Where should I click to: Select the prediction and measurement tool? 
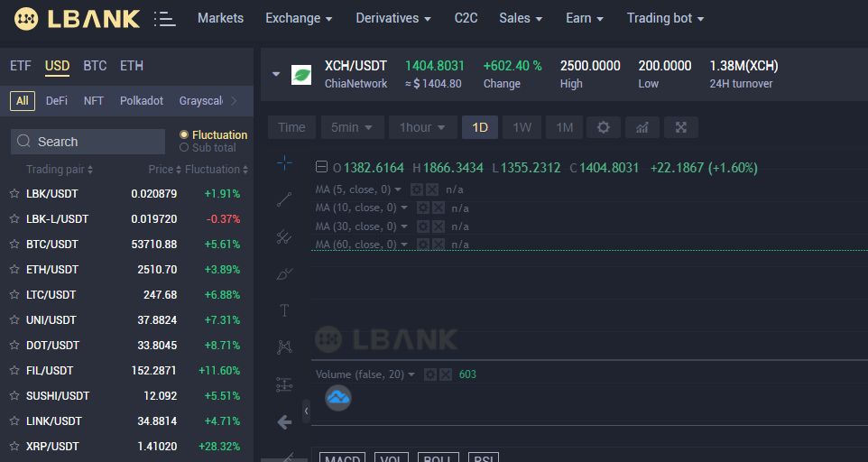(x=284, y=384)
